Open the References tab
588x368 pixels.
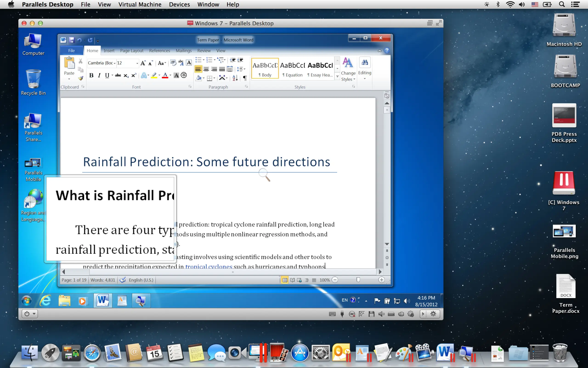160,51
